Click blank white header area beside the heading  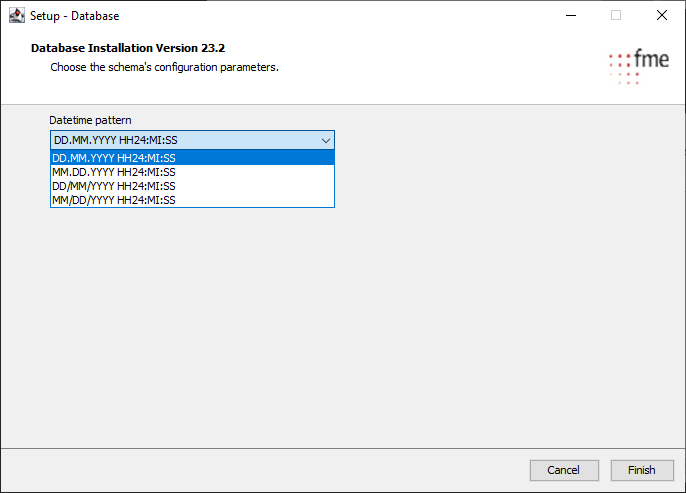tap(420, 58)
